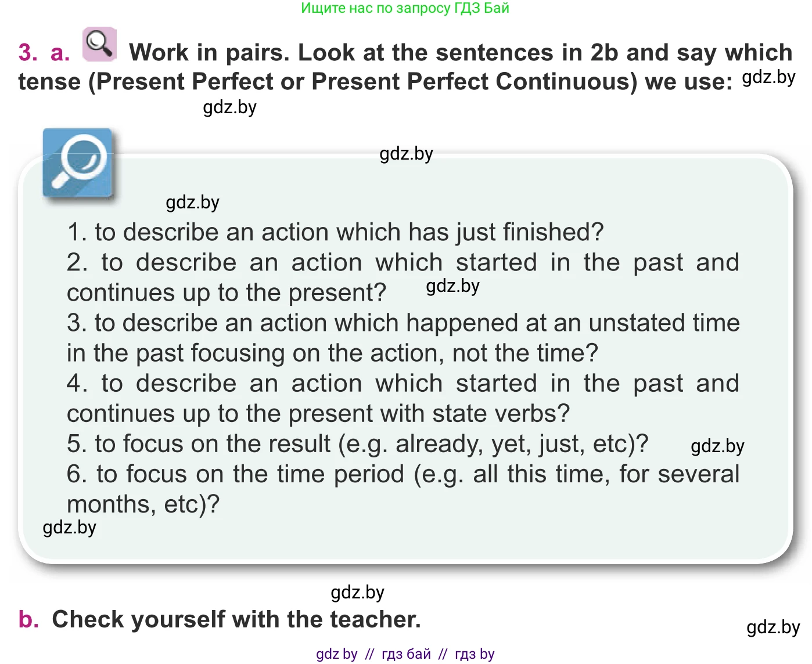Viewport: 812px width, 664px height.
Task: Click gdz.by watermark below "months, etc)?"
Action: 70,528
